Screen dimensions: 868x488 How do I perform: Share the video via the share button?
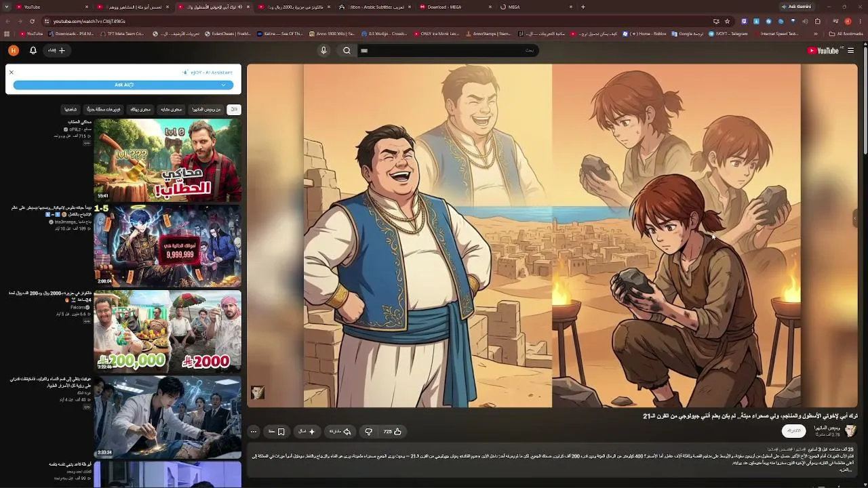pos(340,431)
